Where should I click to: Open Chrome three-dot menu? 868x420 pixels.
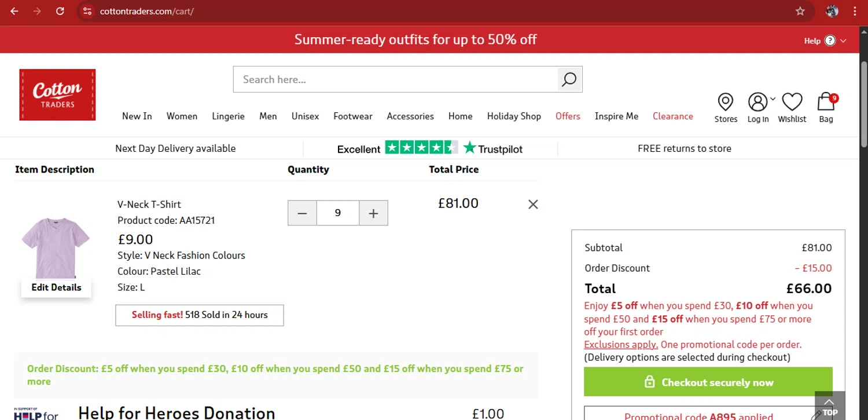pos(855,11)
